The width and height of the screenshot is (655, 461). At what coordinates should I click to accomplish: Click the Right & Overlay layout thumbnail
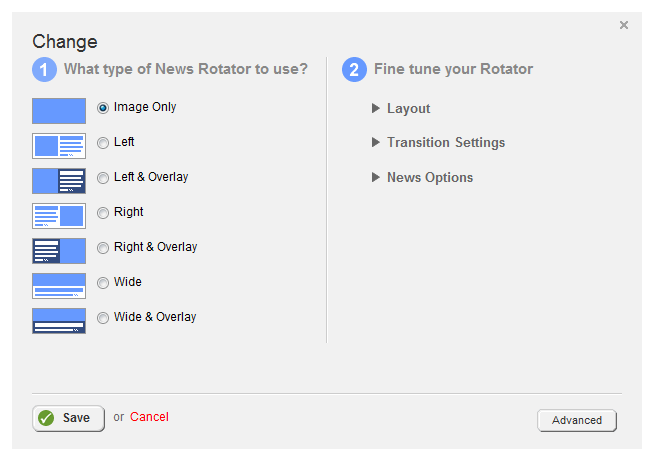pyautogui.click(x=59, y=250)
